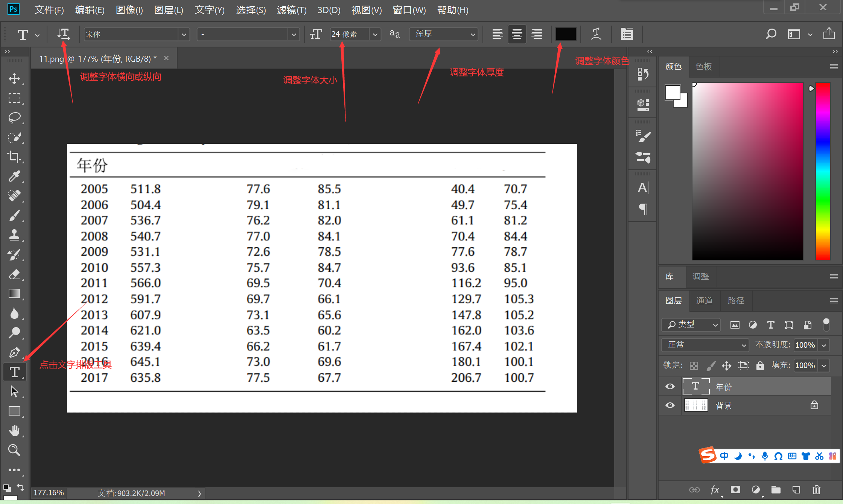The image size is (843, 504).
Task: Select the Blur tool
Action: tap(14, 313)
